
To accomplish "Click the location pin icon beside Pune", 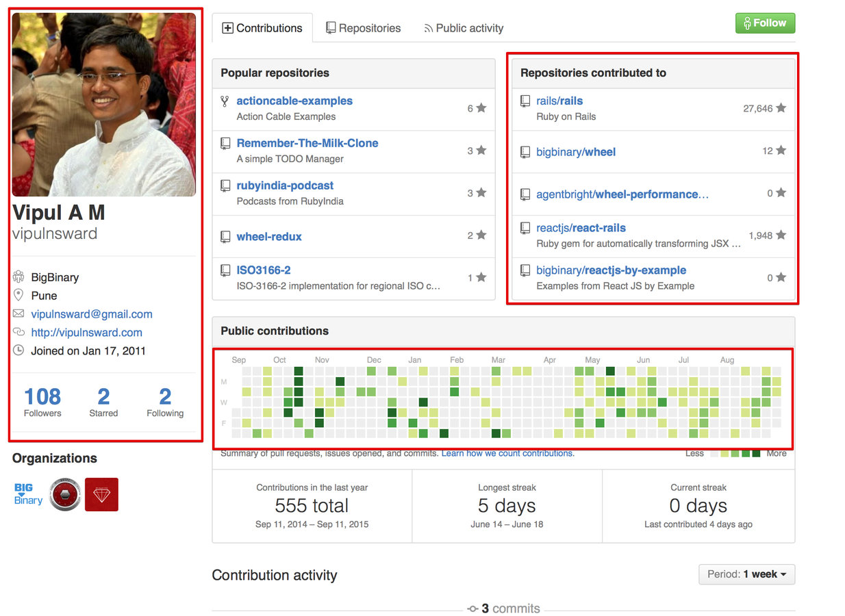I will click(18, 296).
